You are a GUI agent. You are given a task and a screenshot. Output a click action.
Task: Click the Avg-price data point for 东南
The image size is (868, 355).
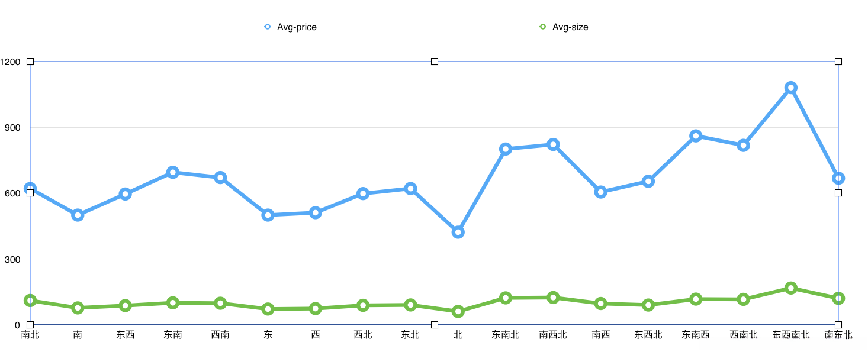pyautogui.click(x=173, y=172)
